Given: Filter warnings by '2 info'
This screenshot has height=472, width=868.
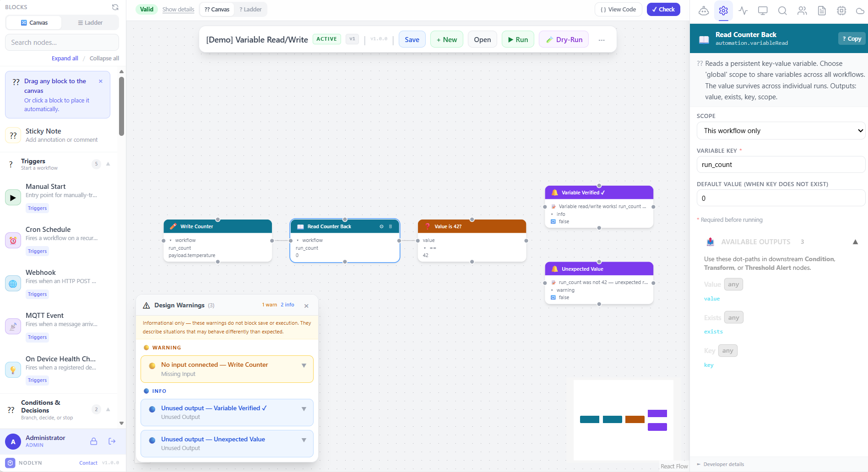Looking at the screenshot, I should [x=288, y=305].
